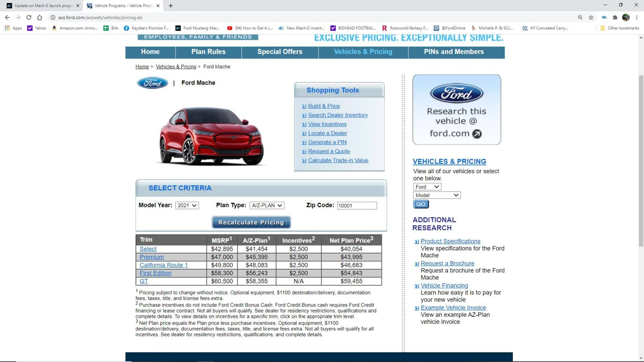This screenshot has height=362, width=644.
Task: Open the Locate a Dealer link
Action: point(327,133)
